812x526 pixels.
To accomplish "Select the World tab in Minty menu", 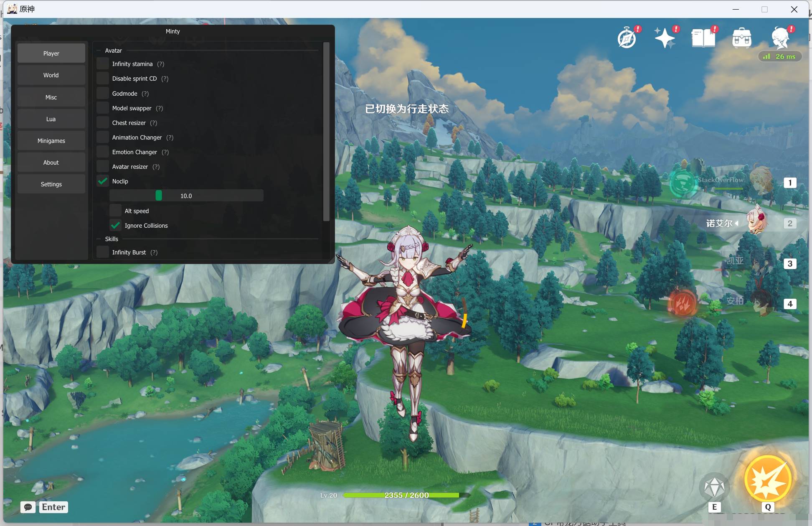I will (50, 74).
